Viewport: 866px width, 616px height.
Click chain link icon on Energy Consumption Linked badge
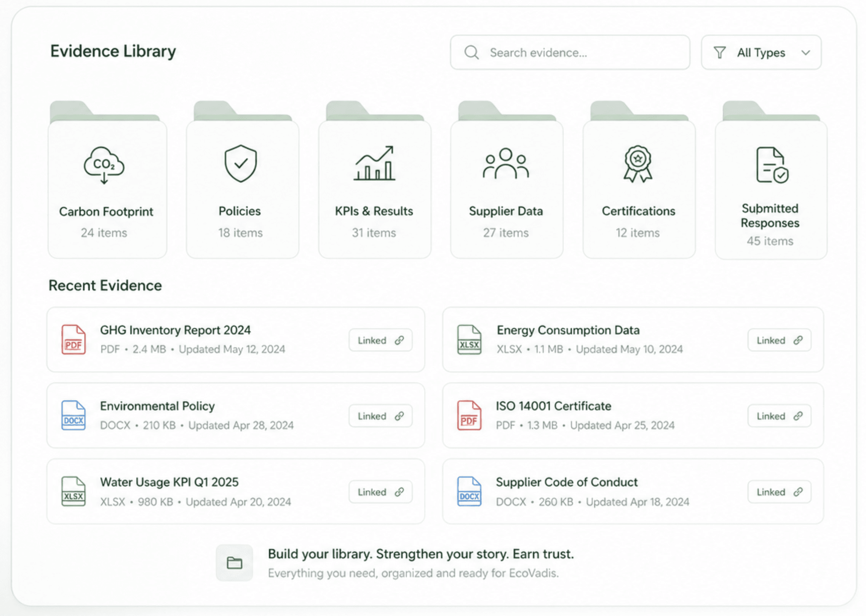click(x=798, y=340)
